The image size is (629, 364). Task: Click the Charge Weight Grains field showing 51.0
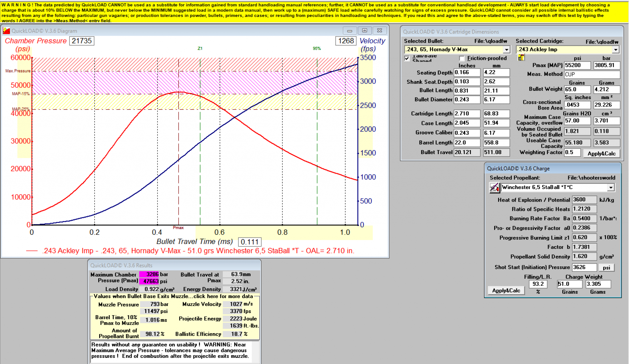point(569,284)
